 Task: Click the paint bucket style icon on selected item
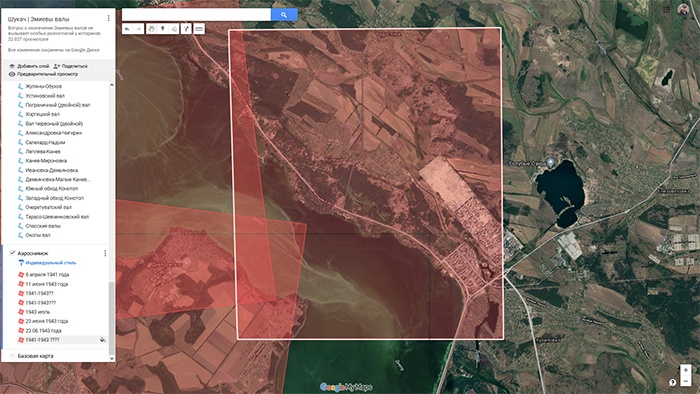103,340
